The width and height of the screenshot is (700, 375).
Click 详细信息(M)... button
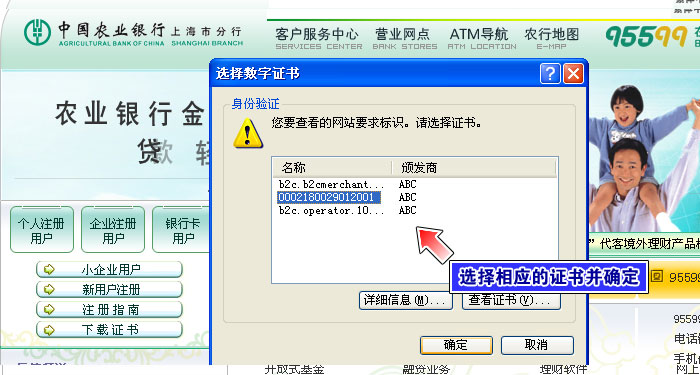click(x=405, y=300)
